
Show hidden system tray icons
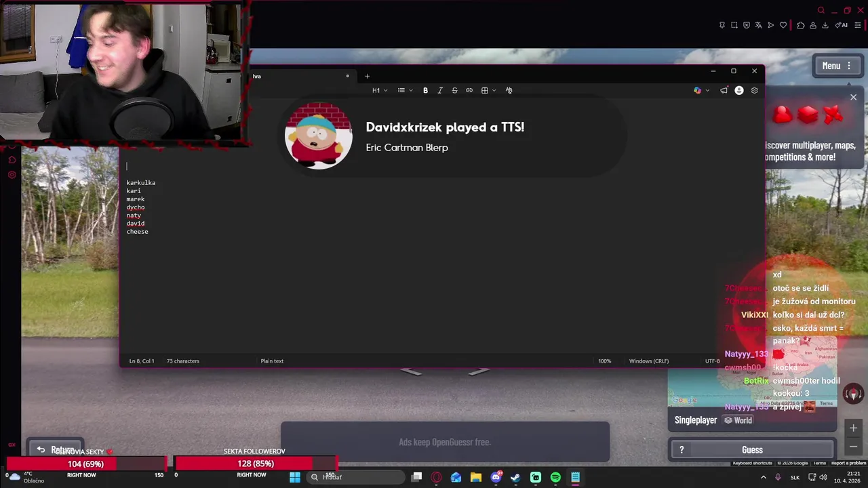tap(763, 477)
